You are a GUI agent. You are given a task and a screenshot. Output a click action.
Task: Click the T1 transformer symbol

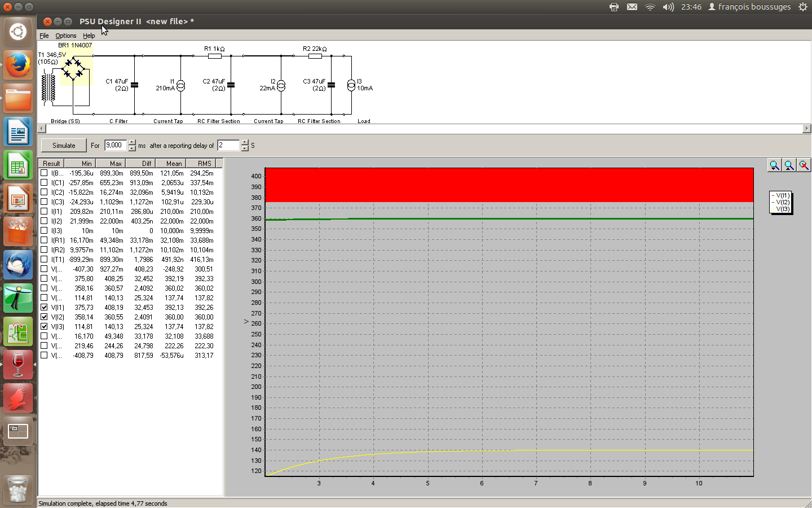48,87
